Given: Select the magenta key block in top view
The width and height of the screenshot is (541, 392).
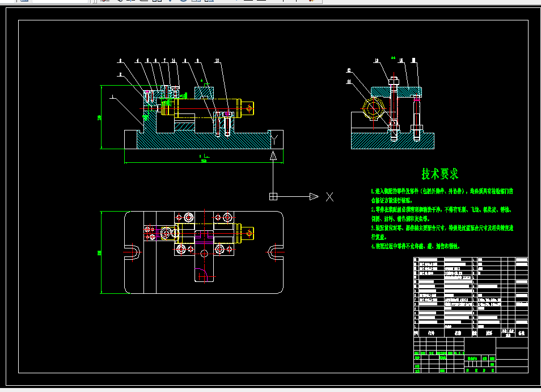Looking at the screenshot, I should click(x=205, y=237).
